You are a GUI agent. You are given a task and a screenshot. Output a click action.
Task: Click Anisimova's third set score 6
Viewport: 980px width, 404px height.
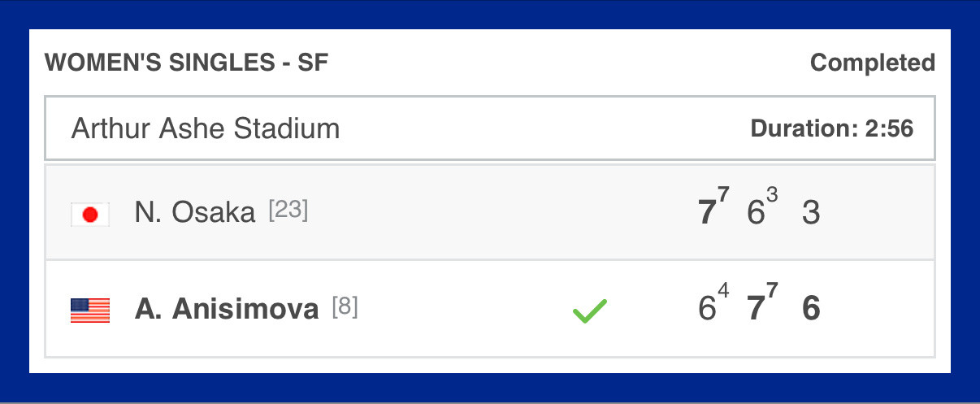click(x=810, y=309)
